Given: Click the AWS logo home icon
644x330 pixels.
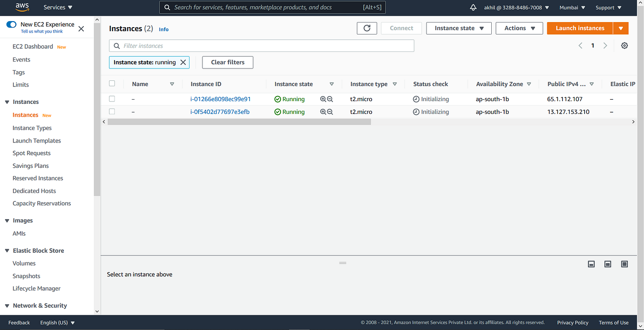Looking at the screenshot, I should click(22, 7).
